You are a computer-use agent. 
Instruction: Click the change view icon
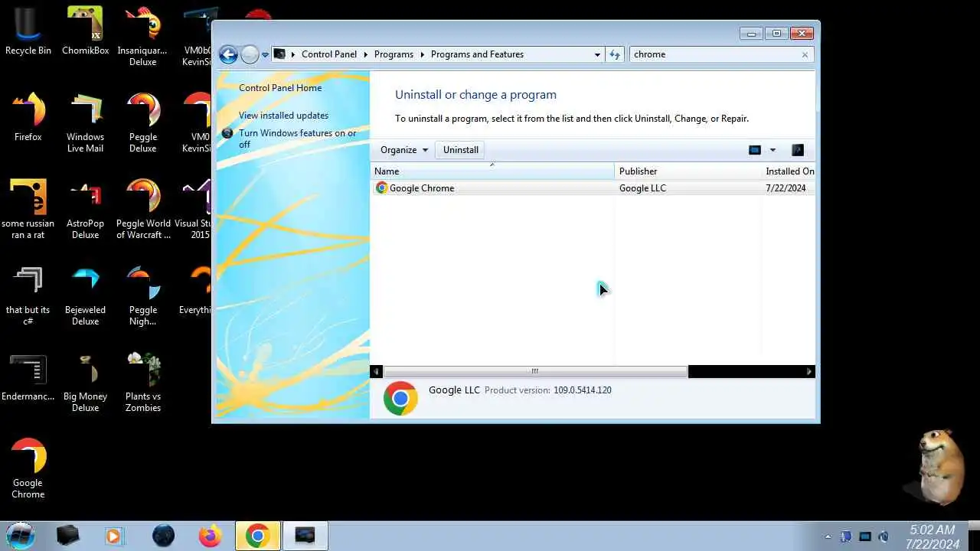tap(755, 150)
